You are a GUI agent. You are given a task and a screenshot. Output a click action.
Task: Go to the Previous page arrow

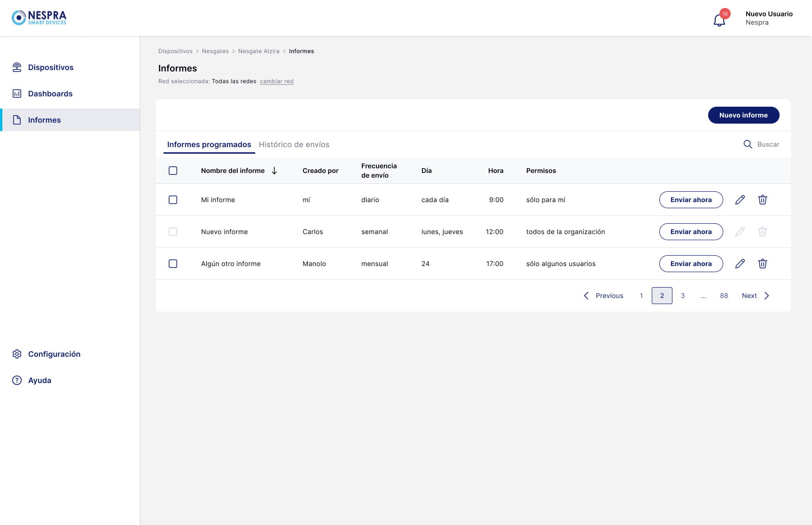[x=586, y=296]
